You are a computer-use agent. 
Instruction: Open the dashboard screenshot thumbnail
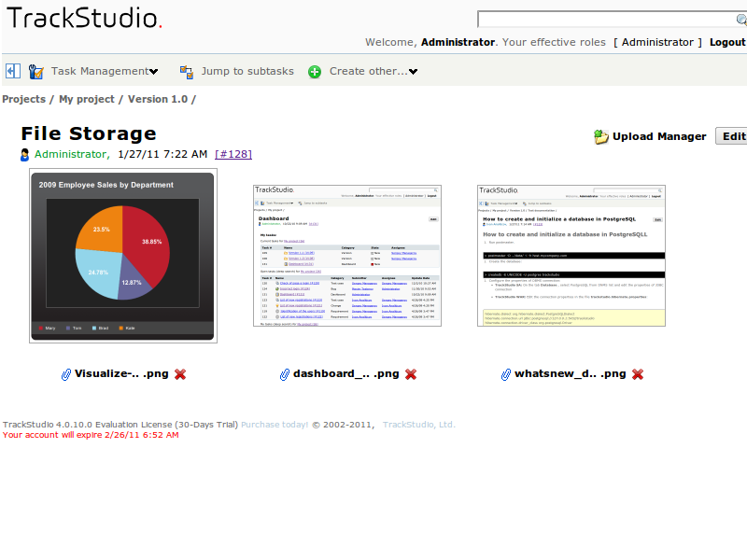347,256
